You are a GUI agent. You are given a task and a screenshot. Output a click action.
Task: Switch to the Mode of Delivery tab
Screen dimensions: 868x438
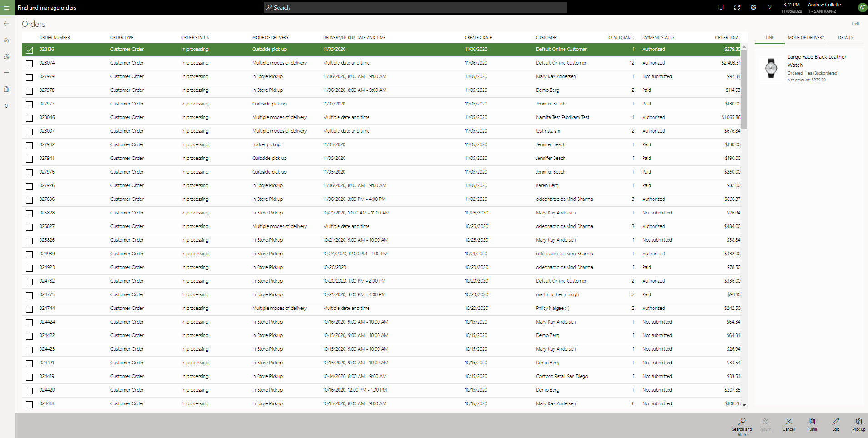806,37
